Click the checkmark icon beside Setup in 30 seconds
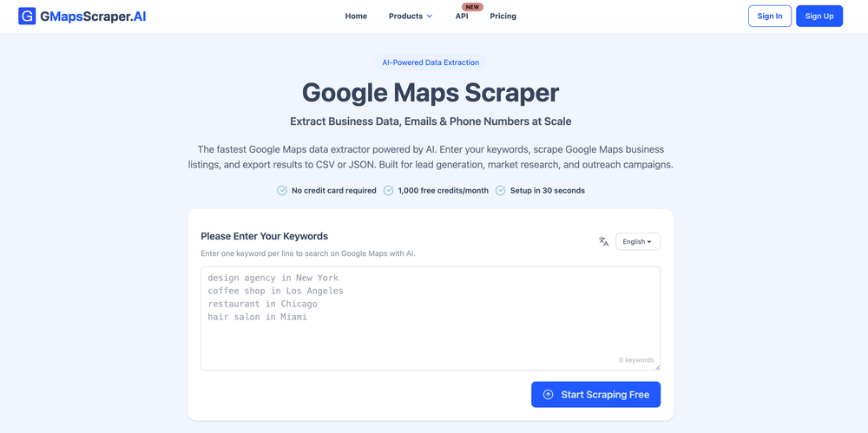868x433 pixels. pyautogui.click(x=501, y=191)
